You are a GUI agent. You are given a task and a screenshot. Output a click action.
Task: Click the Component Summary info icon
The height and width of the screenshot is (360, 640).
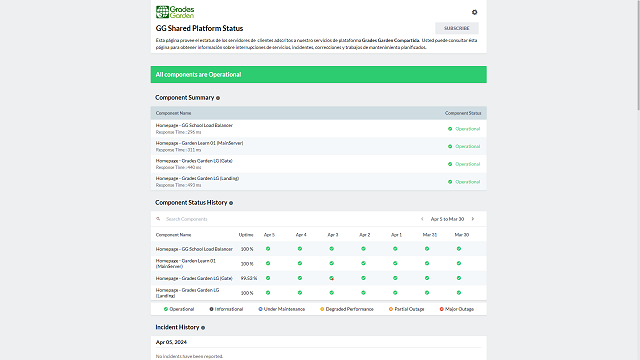point(218,98)
